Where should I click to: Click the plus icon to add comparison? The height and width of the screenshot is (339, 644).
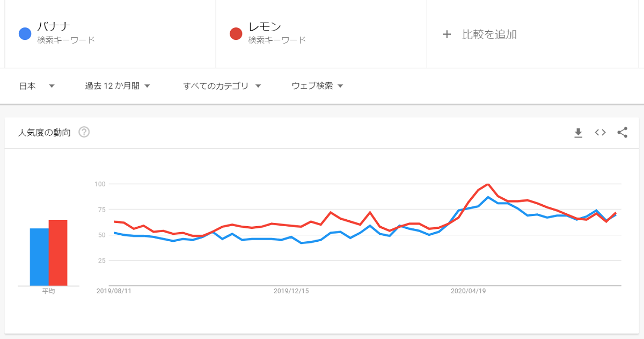447,34
